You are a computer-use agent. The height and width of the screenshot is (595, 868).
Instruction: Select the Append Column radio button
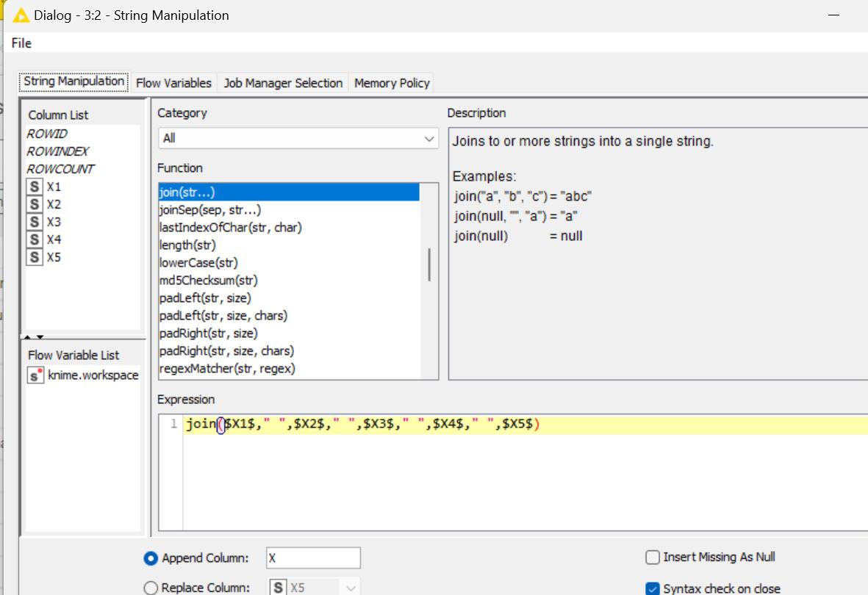151,558
